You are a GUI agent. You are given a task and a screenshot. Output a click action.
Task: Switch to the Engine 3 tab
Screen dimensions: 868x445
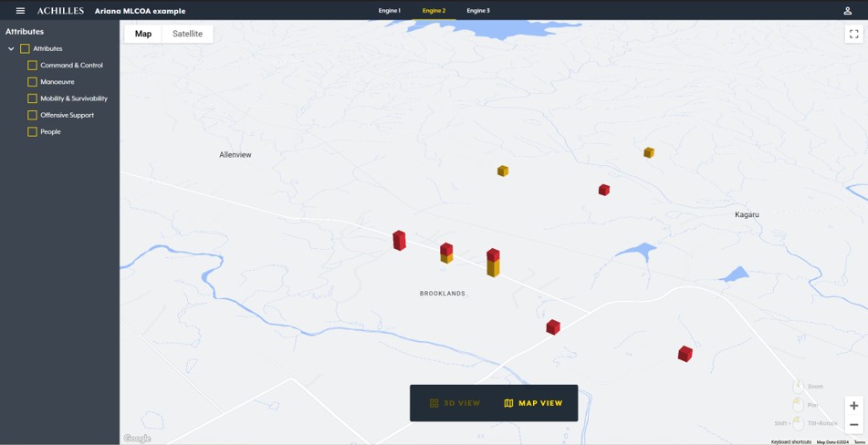click(x=478, y=11)
